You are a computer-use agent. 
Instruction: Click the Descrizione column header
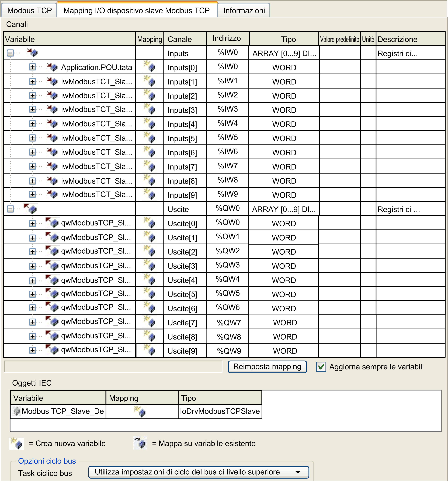410,39
